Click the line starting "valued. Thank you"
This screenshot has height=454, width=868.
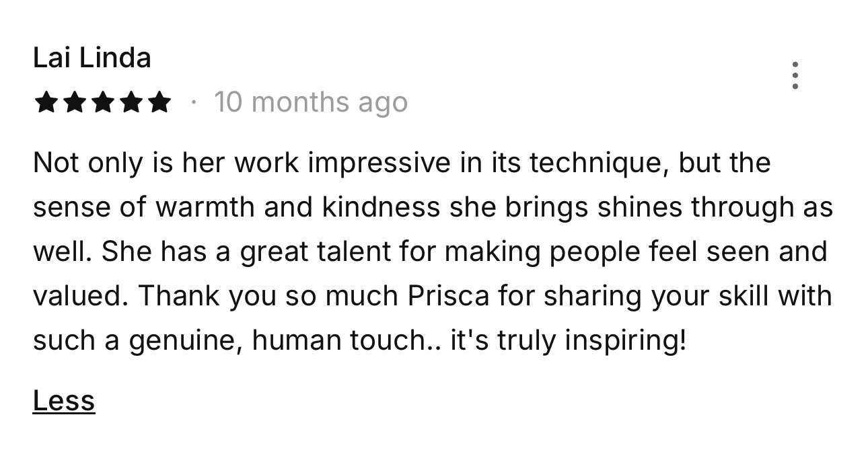(x=432, y=297)
